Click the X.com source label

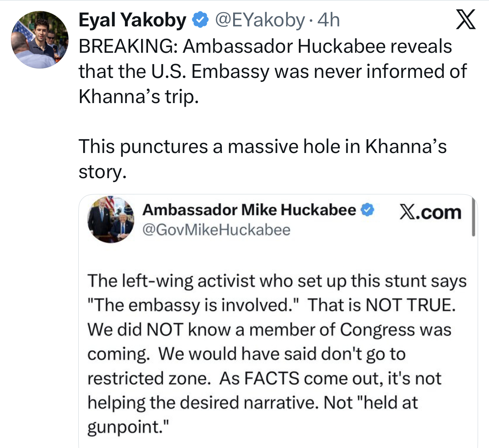pos(430,212)
